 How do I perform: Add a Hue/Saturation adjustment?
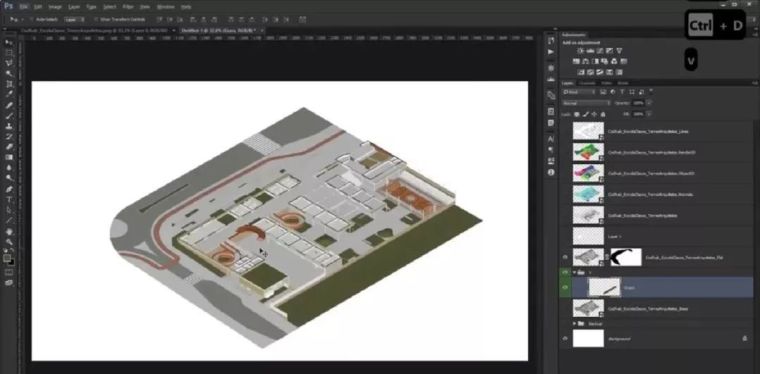pos(576,62)
